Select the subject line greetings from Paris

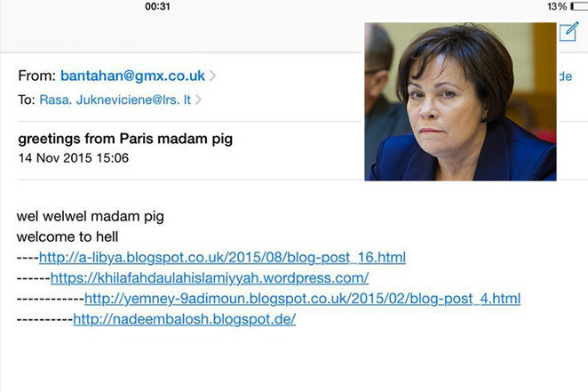coord(125,139)
